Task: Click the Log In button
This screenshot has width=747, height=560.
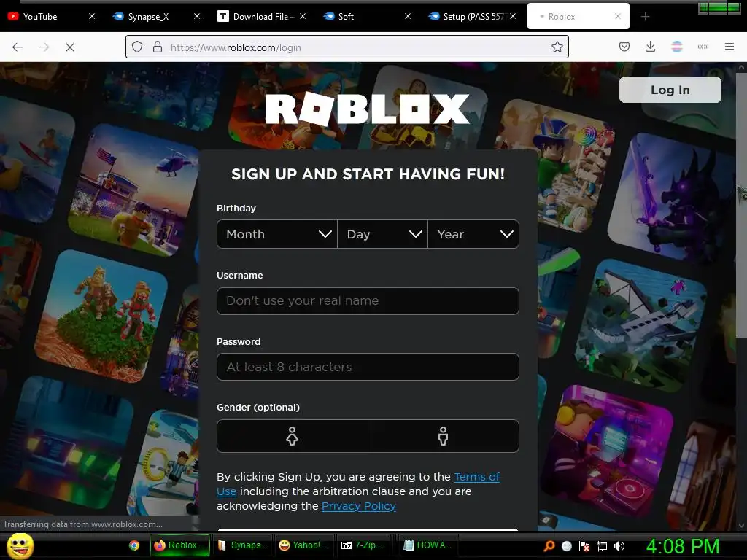Action: (x=670, y=90)
